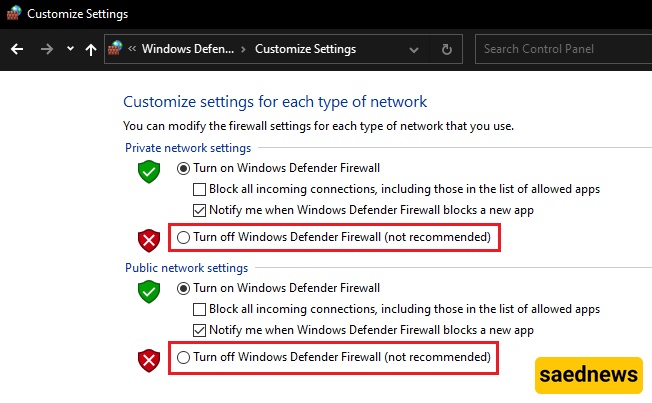Click Customize Settings breadcrumb
Viewport: 652px width, 403px height.
click(x=305, y=49)
